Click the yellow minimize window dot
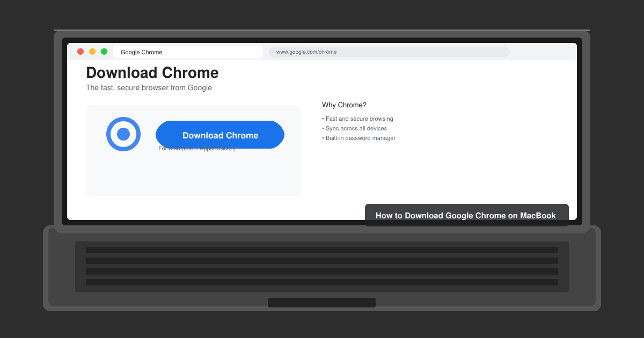644x338 pixels. [92, 52]
